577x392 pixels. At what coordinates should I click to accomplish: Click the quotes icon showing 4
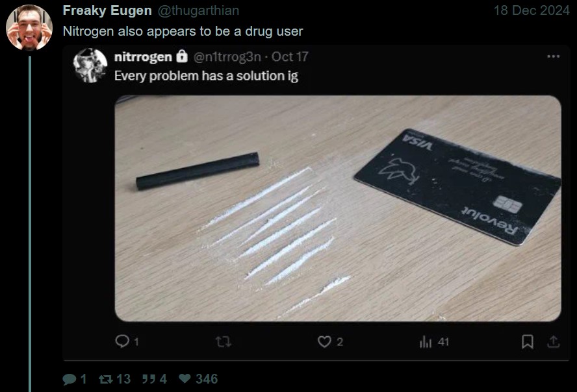(148, 379)
